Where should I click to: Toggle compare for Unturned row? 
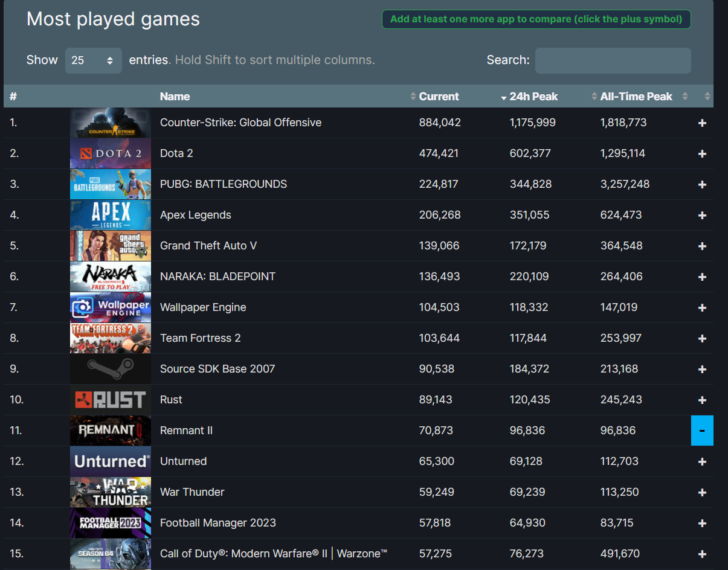[x=702, y=462]
